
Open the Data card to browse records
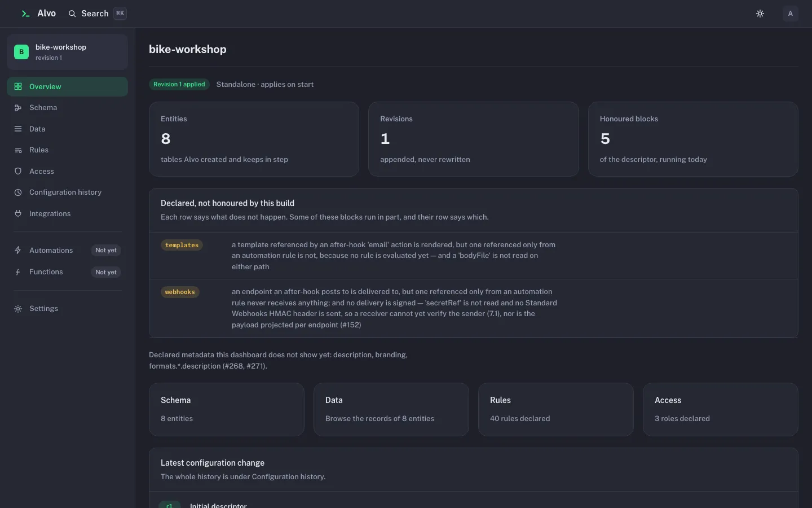(x=391, y=409)
